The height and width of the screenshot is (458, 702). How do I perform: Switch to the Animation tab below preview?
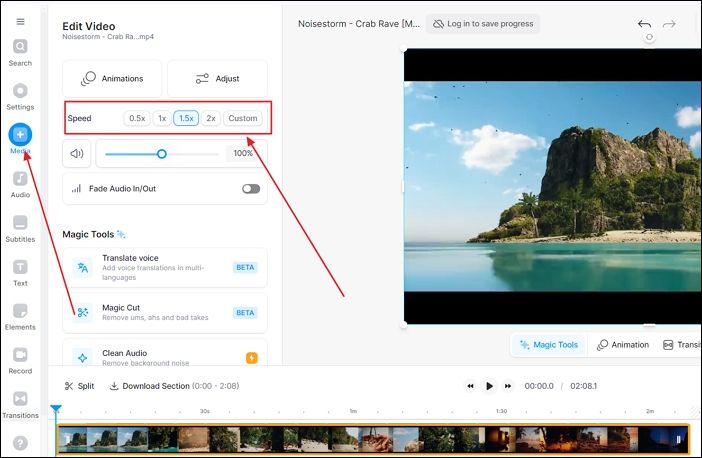coord(623,345)
